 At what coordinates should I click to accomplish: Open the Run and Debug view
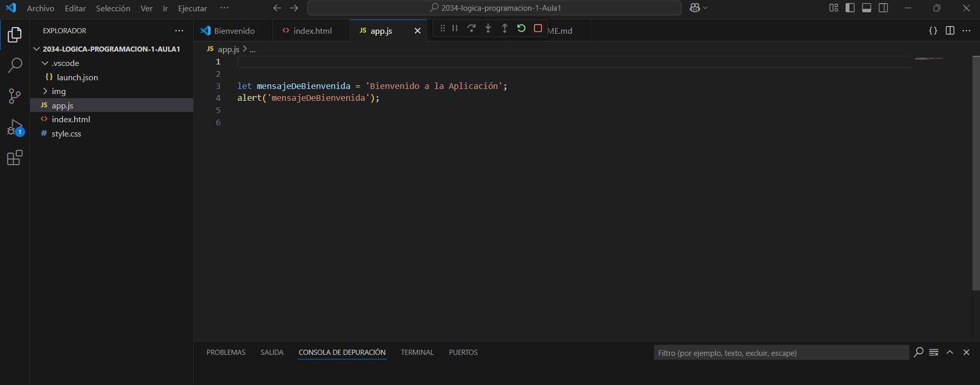(x=15, y=127)
